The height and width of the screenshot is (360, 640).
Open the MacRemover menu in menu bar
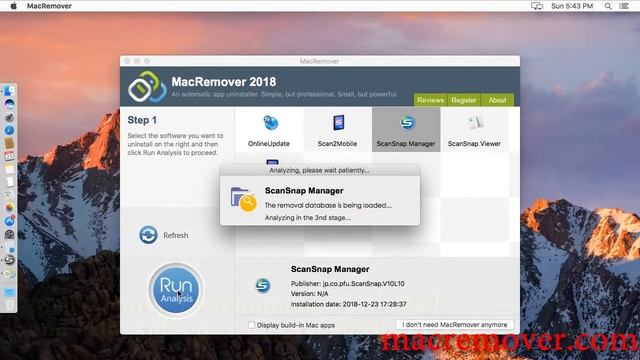point(49,6)
